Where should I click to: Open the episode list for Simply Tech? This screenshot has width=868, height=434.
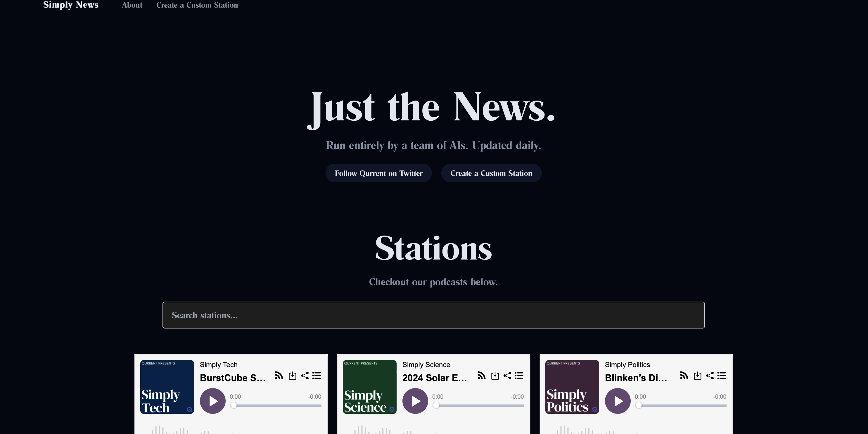coord(317,375)
